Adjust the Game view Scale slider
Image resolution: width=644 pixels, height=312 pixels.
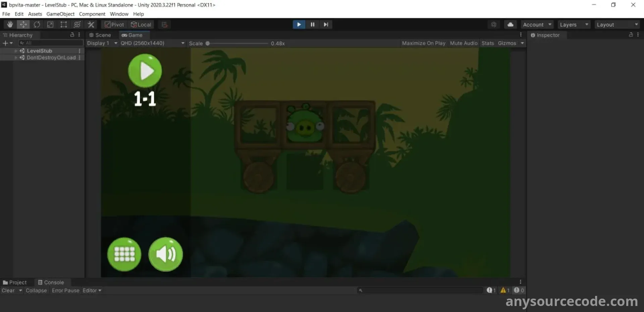pyautogui.click(x=208, y=43)
